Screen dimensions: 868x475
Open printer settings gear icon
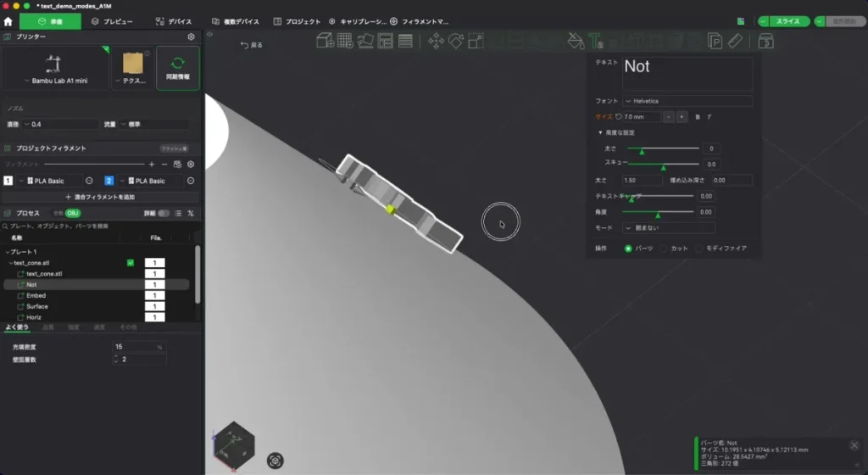click(x=191, y=36)
